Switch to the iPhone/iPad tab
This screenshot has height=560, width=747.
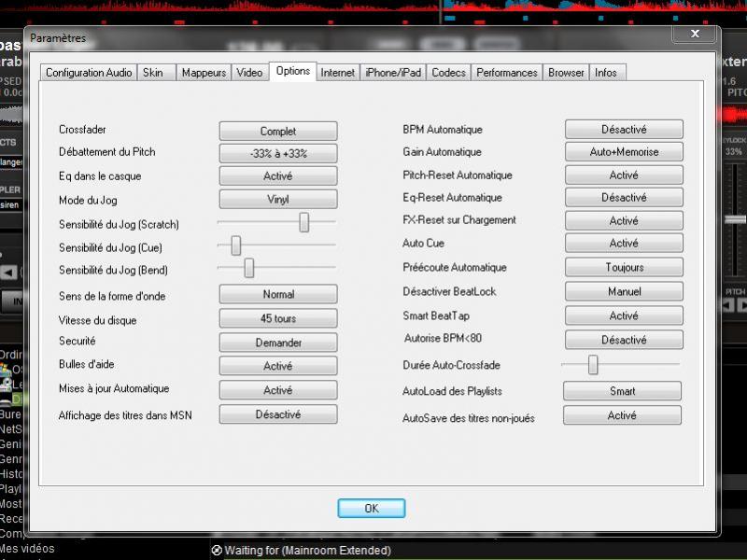coord(393,73)
